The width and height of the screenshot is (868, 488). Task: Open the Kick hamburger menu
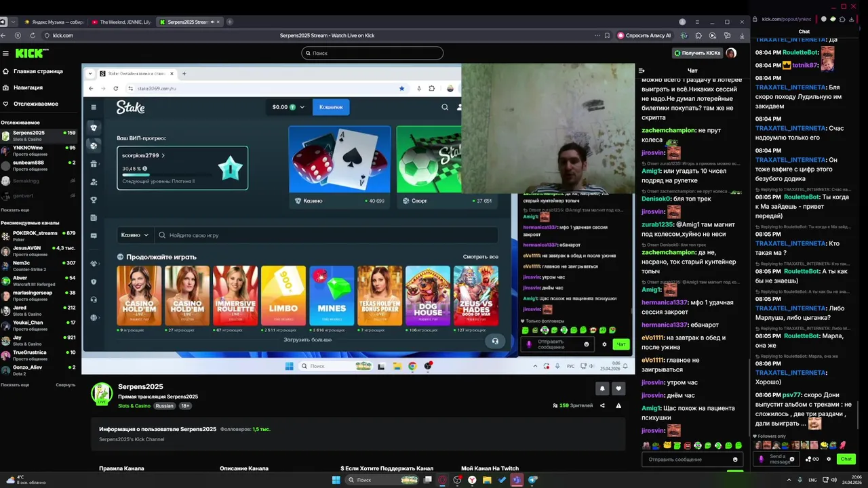coord(5,54)
